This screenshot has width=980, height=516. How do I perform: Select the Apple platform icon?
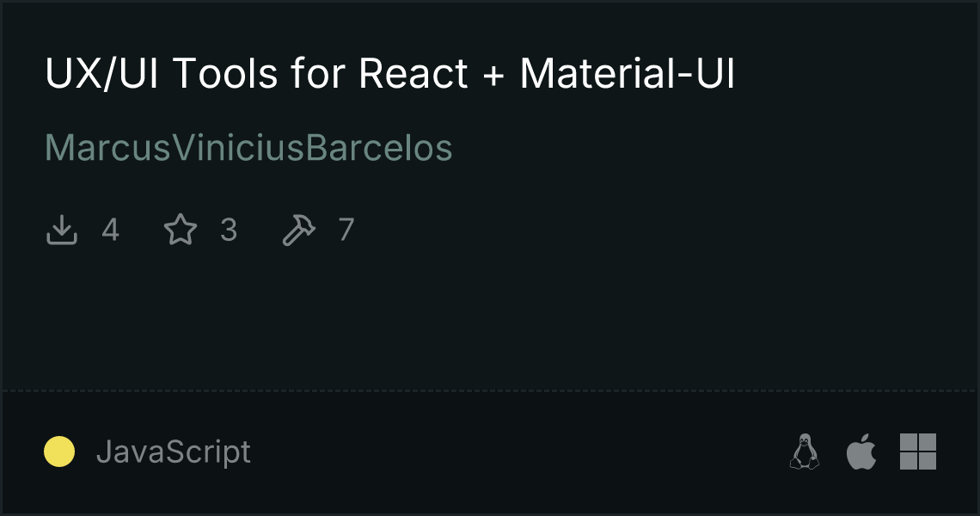point(861,451)
